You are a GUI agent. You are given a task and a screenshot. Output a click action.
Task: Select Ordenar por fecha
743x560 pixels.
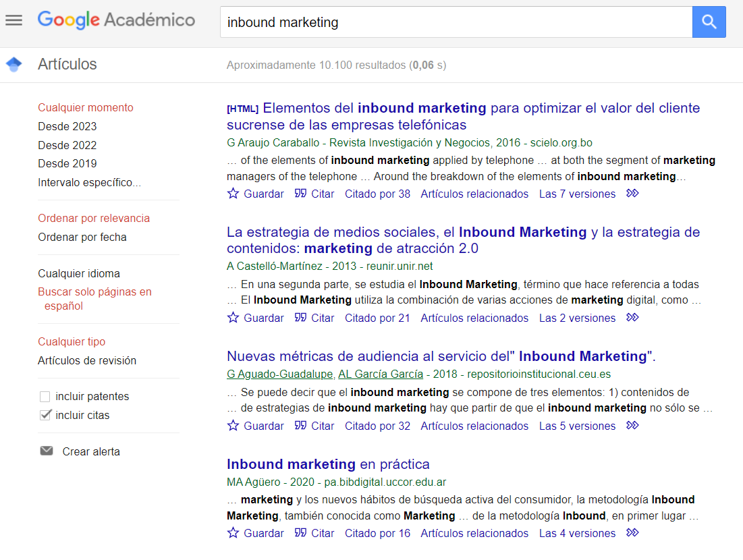pyautogui.click(x=82, y=237)
